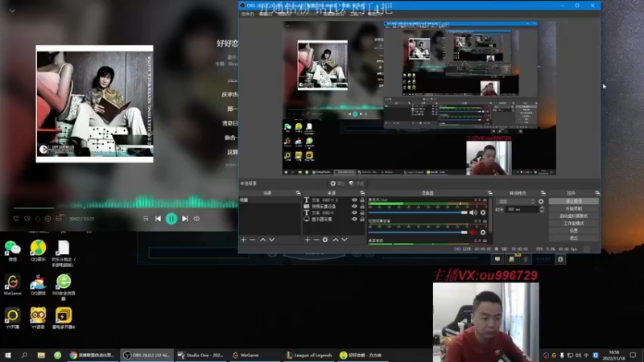Remove the selected scene with the minus icon

(x=252, y=240)
